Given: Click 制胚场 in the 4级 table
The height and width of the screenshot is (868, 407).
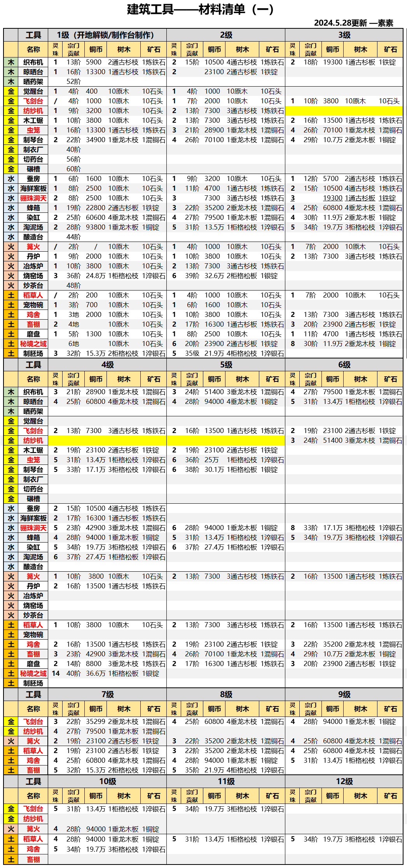Looking at the screenshot, I should click(33, 683).
